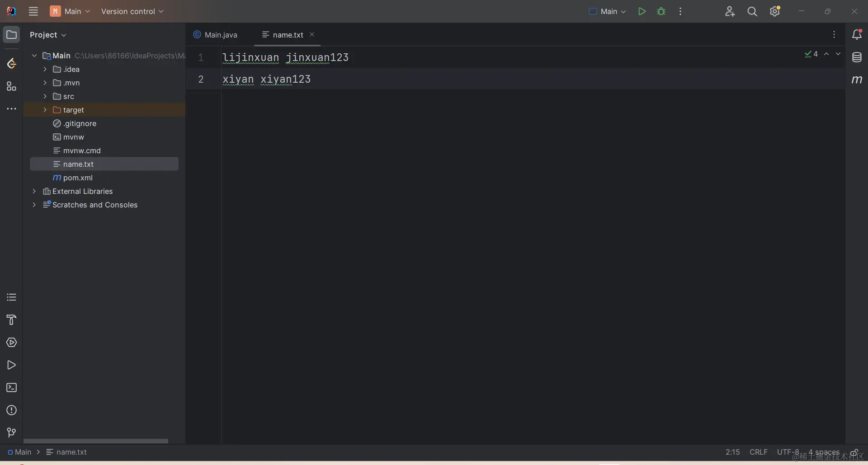Open the Maven tool window
Screen dimensions: 868x465
point(857,80)
